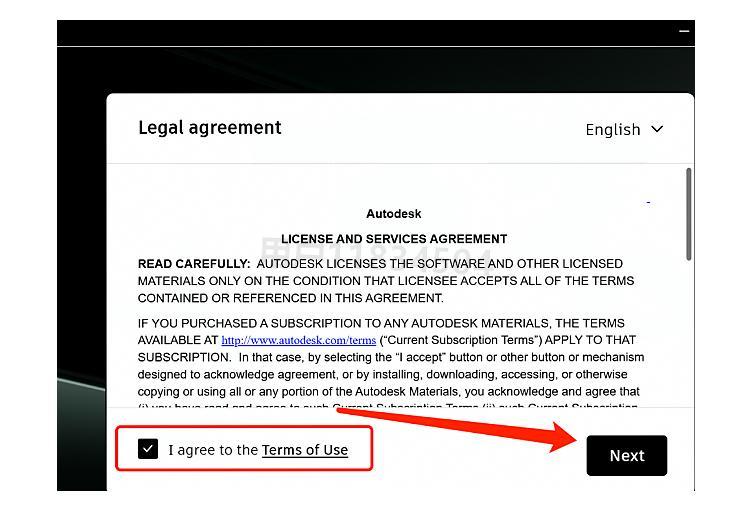
Task: Open the autodesk.com/terms hyperlink
Action: pos(298,340)
